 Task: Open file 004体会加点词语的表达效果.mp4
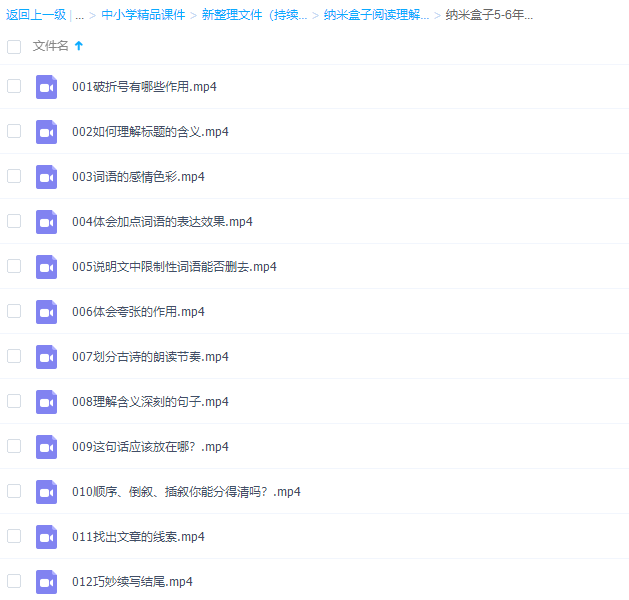(x=162, y=222)
